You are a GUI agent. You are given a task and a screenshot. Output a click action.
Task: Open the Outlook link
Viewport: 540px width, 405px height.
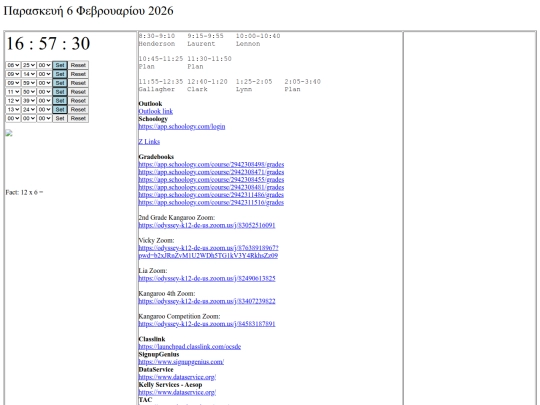pyautogui.click(x=156, y=111)
